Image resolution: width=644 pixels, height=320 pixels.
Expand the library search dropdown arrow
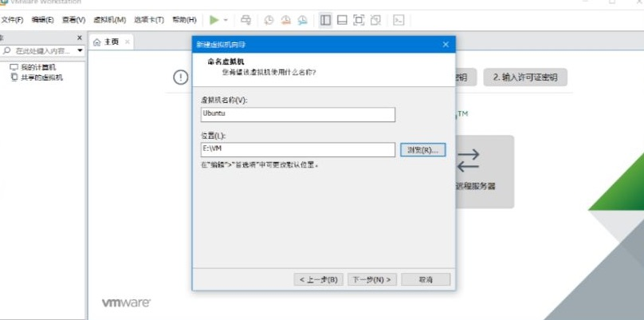tap(79, 51)
